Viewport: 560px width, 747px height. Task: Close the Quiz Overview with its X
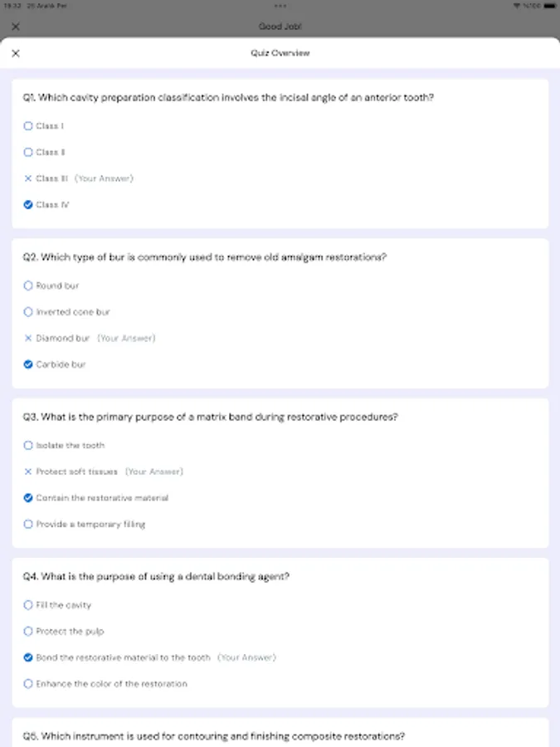point(16,52)
